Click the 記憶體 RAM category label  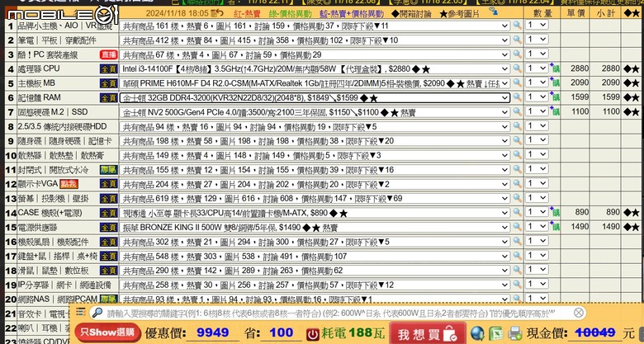coord(39,97)
